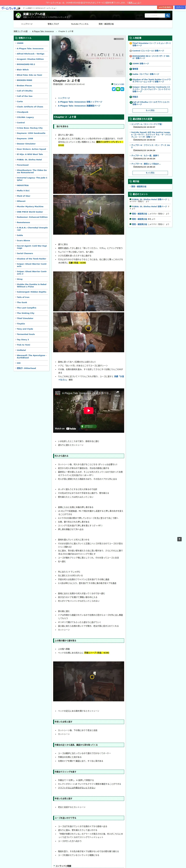Open rank 10 Call of Cthulhu 攻略ページ

click(x=151, y=103)
